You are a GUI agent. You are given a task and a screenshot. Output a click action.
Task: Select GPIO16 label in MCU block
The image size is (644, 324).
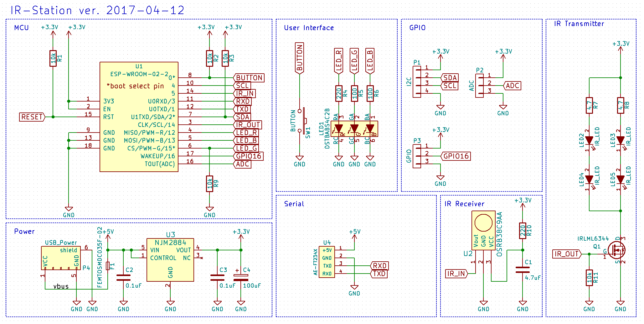[248, 156]
